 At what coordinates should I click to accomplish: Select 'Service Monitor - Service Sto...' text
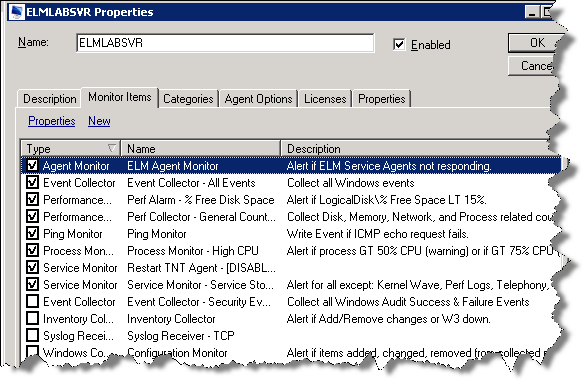(x=200, y=285)
